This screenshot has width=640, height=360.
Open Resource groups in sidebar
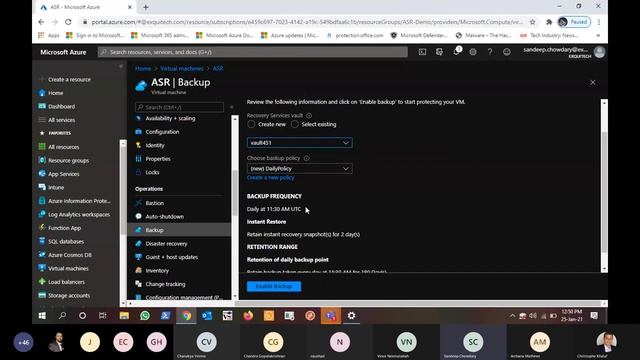pyautogui.click(x=68, y=160)
